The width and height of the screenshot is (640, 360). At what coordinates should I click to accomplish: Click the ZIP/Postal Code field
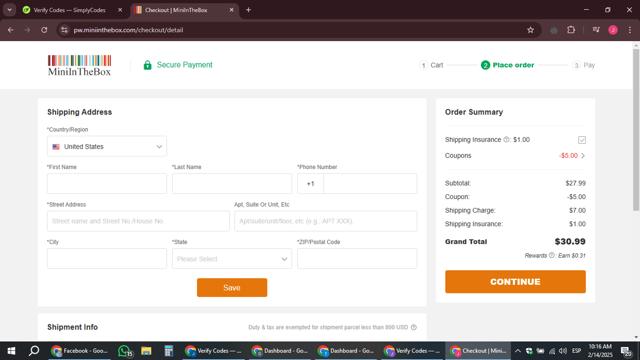[357, 259]
